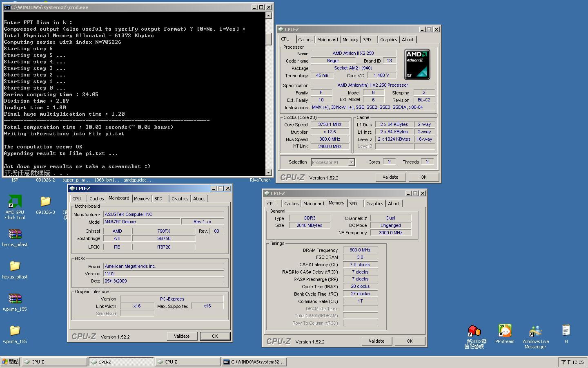Click cmd window scrollbar down arrow
Image resolution: width=588 pixels, height=368 pixels.
click(x=268, y=173)
